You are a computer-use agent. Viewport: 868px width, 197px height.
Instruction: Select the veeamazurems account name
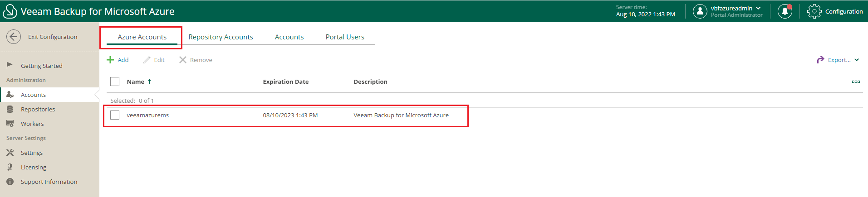point(148,115)
